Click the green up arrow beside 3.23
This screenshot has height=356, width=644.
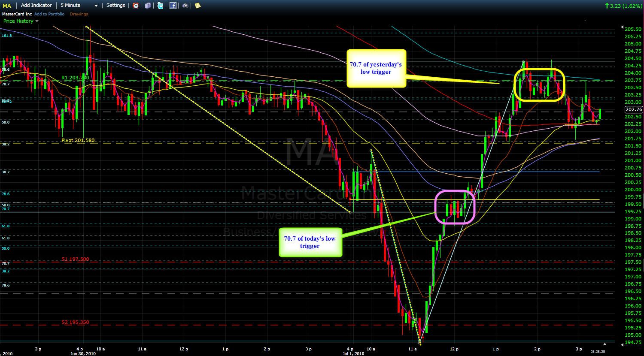pos(607,6)
